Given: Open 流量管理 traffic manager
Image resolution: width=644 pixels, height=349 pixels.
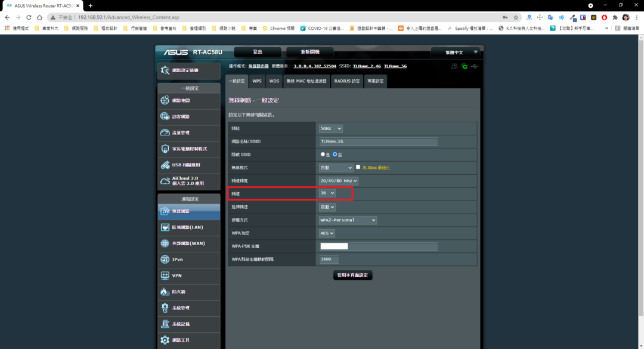Looking at the screenshot, I should tap(189, 133).
